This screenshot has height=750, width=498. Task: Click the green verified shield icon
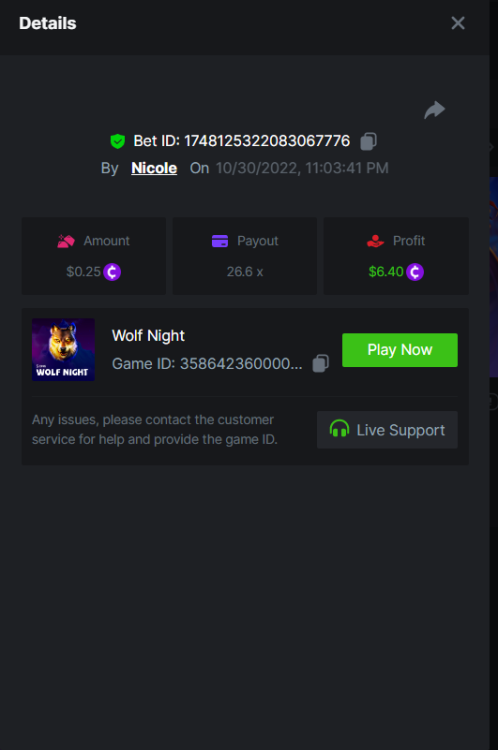pos(117,141)
